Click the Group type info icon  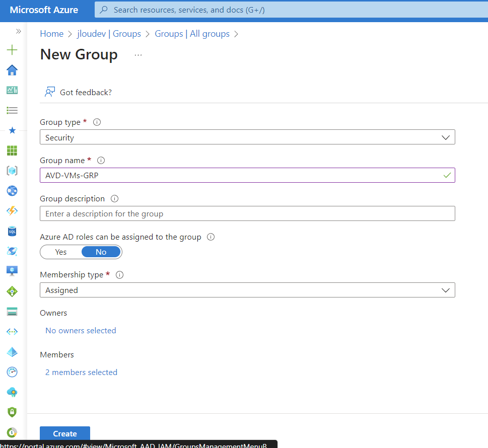(x=97, y=122)
